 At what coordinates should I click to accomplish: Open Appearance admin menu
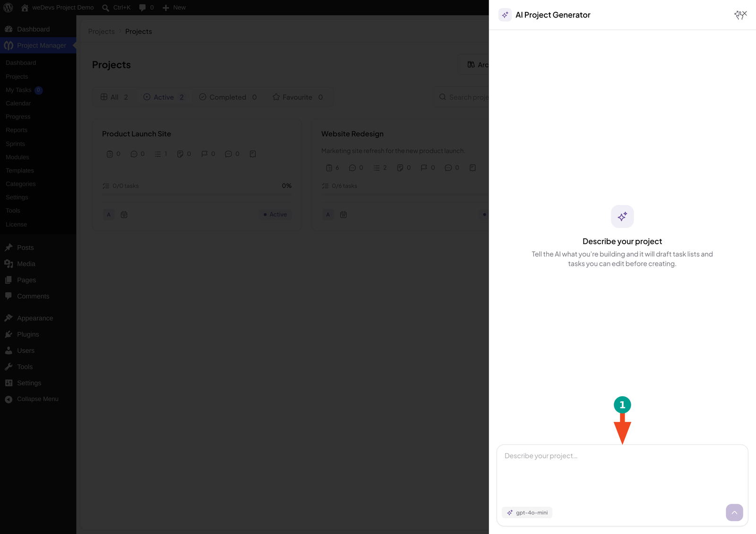38,318
